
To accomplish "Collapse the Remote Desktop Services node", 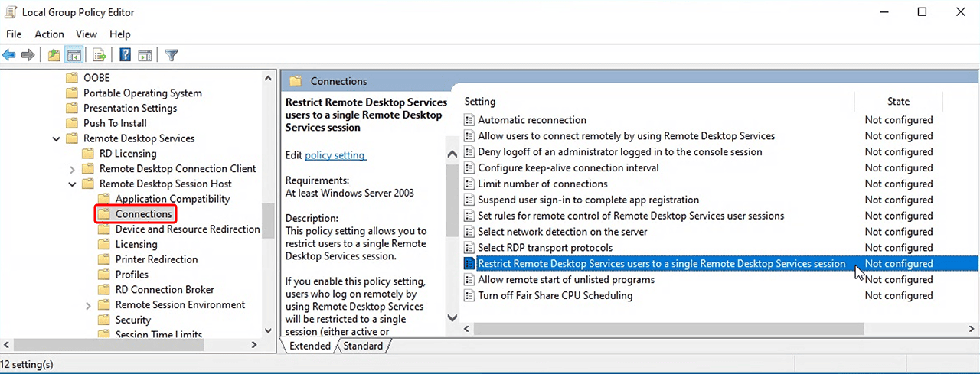I will coord(57,138).
